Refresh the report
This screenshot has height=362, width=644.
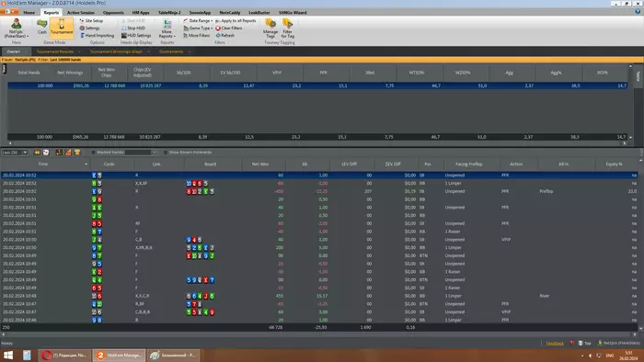(x=225, y=35)
